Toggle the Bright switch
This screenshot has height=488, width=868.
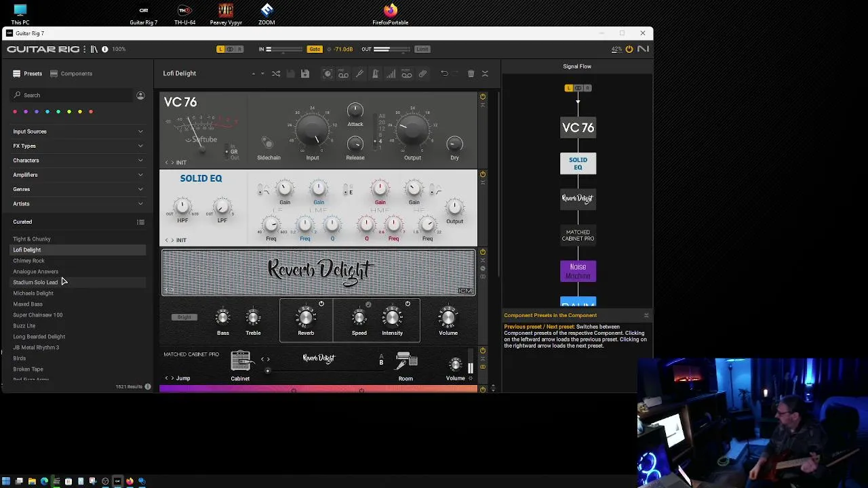184,317
